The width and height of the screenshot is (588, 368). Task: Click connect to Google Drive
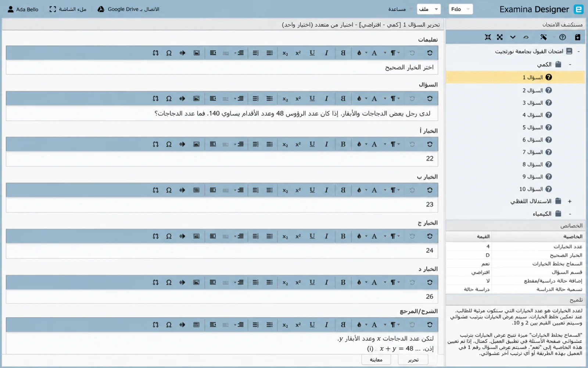coord(128,9)
